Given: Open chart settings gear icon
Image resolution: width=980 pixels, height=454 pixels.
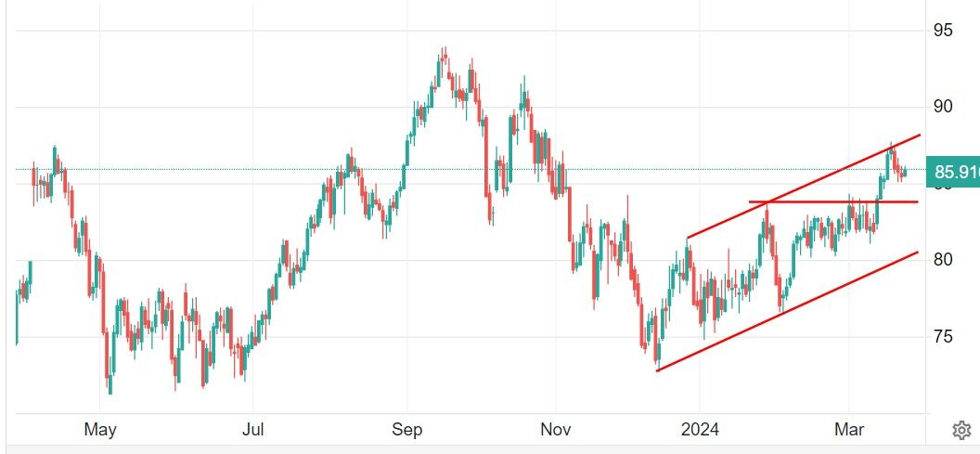Looking at the screenshot, I should click(x=961, y=430).
